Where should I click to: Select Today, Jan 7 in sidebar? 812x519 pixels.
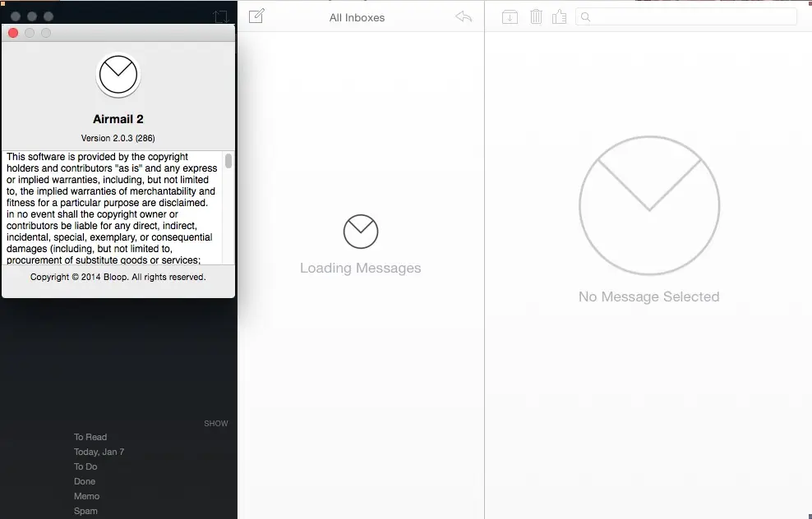pyautogui.click(x=99, y=452)
